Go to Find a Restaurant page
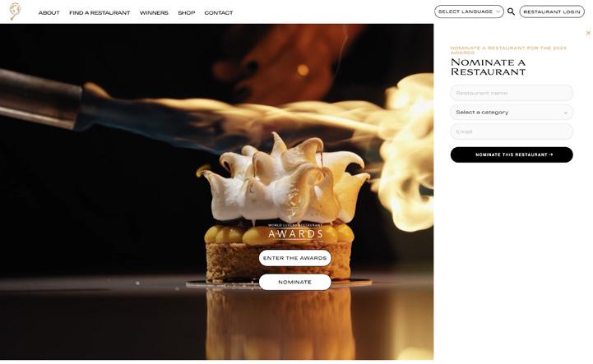593x364 pixels. (x=100, y=13)
